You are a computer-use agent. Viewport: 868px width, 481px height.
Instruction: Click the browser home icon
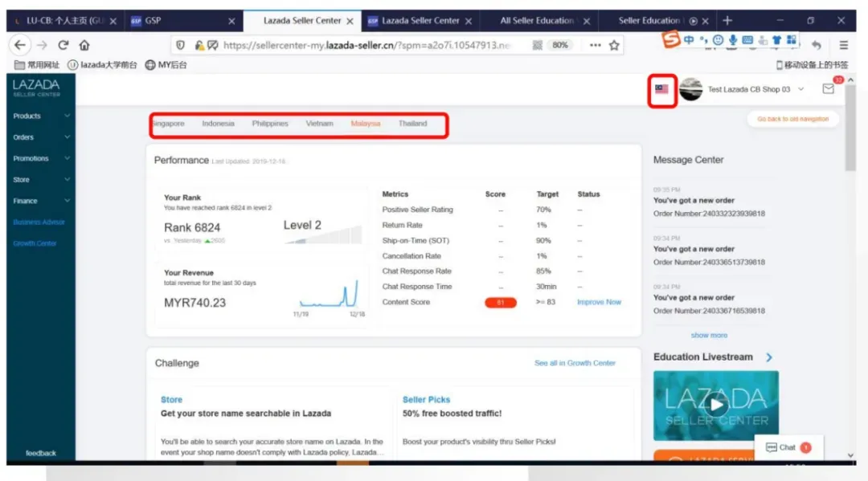pyautogui.click(x=84, y=45)
